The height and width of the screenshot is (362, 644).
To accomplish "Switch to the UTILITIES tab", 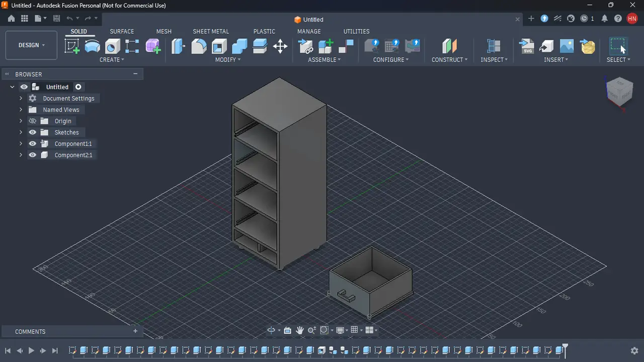I will (x=356, y=31).
